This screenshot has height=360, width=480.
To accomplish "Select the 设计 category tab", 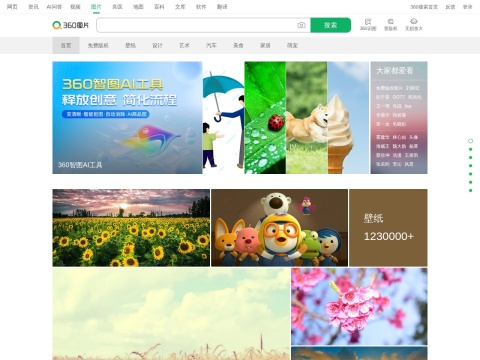I will click(x=157, y=45).
